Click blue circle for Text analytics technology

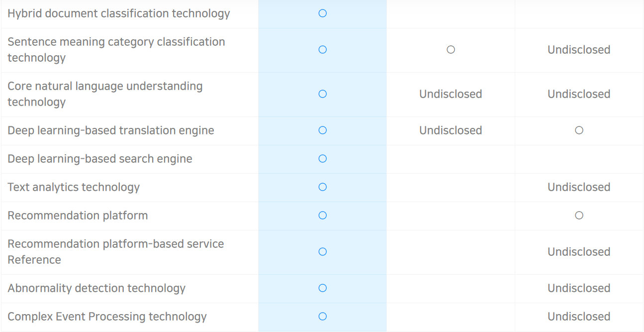(322, 187)
